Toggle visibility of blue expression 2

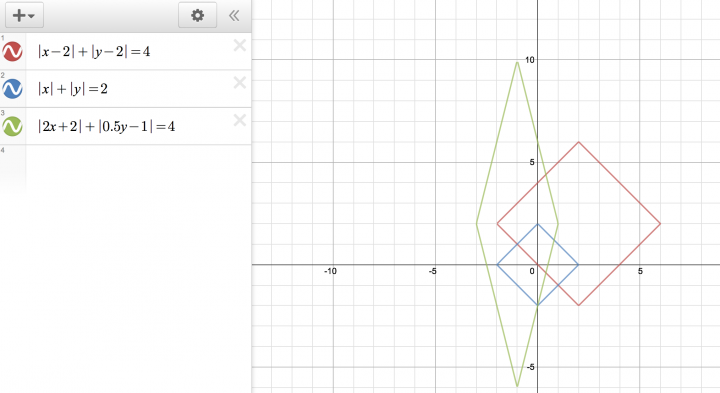click(x=12, y=89)
